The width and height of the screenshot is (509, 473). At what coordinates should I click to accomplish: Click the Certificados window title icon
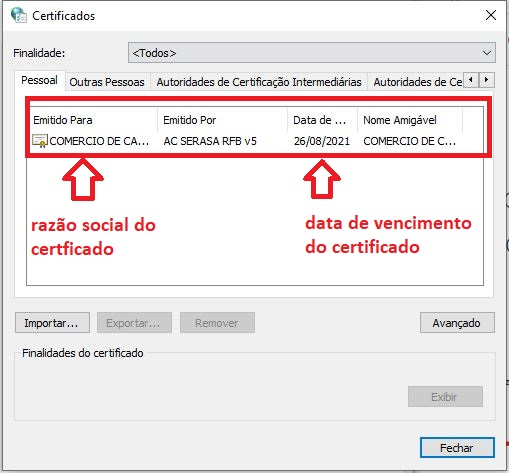coord(19,15)
